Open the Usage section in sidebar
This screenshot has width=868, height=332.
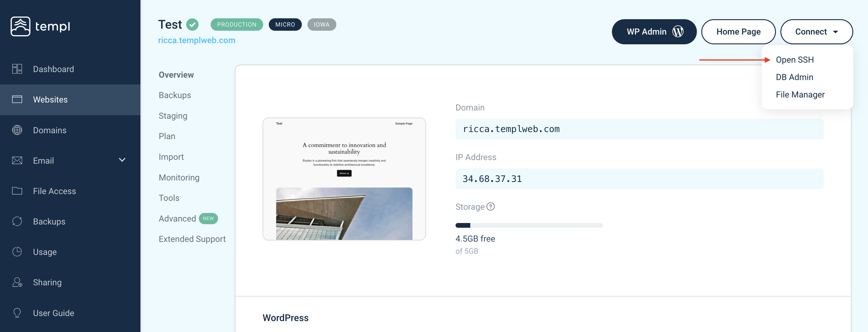[70, 252]
